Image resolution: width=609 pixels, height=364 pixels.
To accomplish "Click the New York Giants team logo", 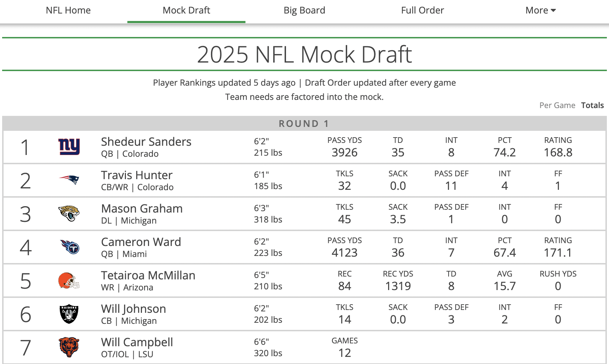I will pos(69,147).
